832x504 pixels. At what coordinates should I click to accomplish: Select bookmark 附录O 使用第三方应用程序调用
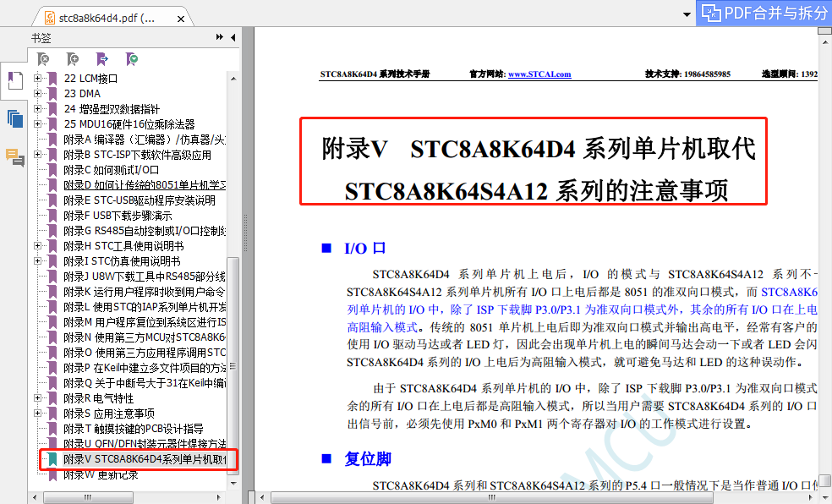(x=145, y=353)
